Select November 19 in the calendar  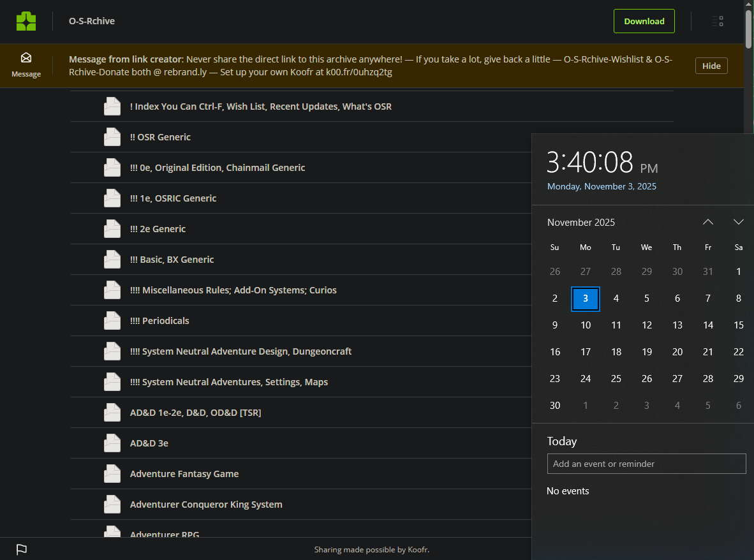tap(647, 352)
